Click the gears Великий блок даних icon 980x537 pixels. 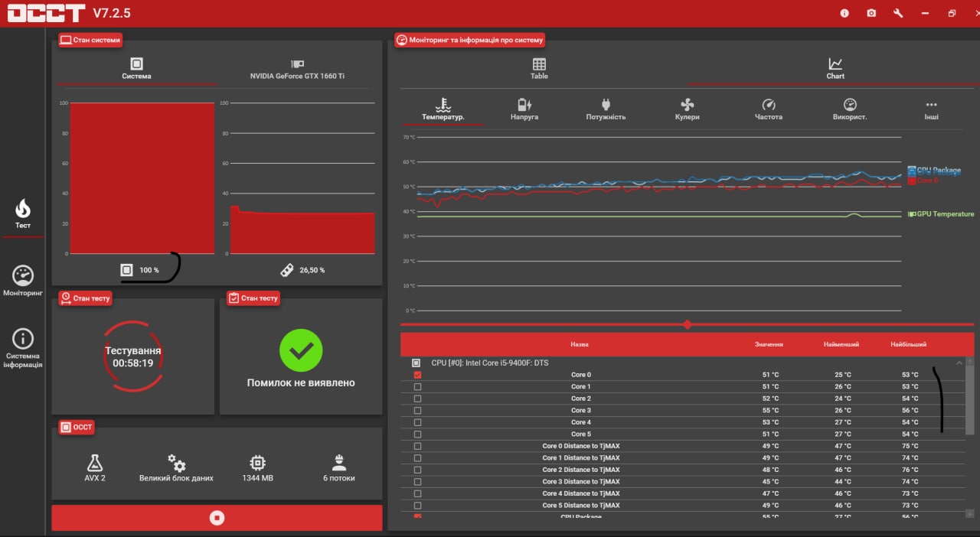[x=176, y=463]
